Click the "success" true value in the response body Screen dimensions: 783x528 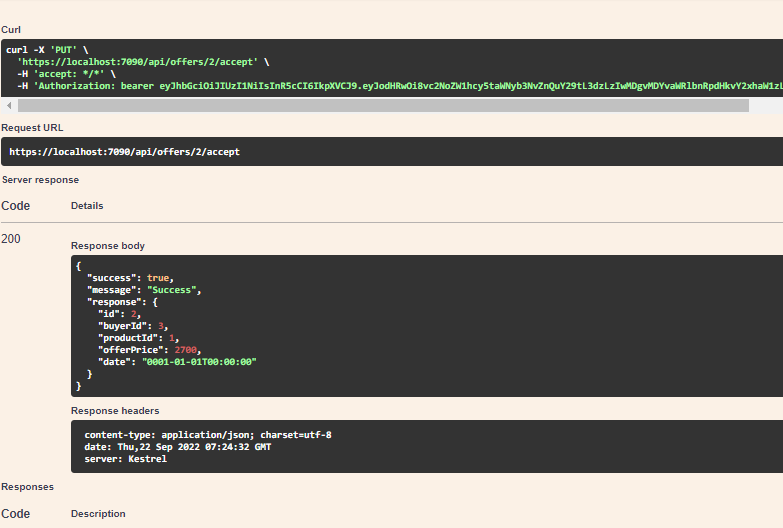pyautogui.click(x=158, y=278)
